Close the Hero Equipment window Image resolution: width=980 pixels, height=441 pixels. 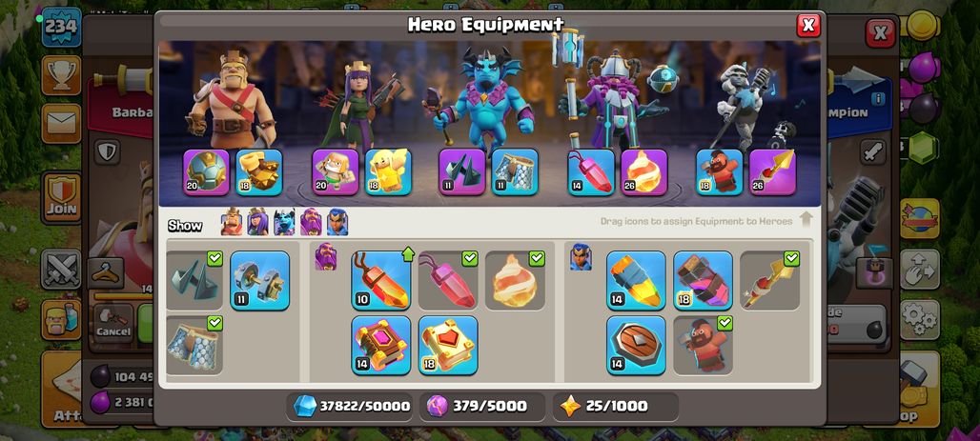[808, 25]
